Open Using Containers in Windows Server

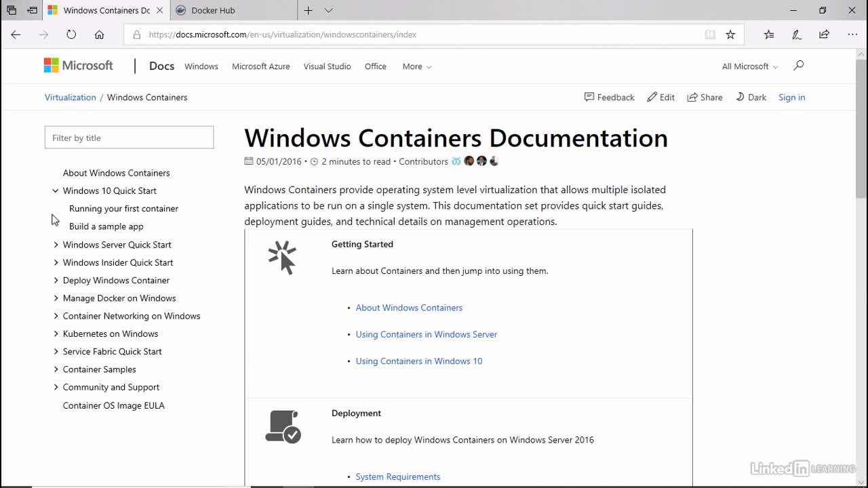click(427, 334)
